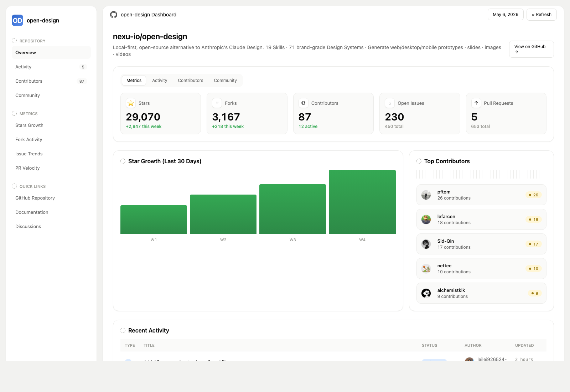
Task: Click the UPDATED column header
Action: pos(524,345)
